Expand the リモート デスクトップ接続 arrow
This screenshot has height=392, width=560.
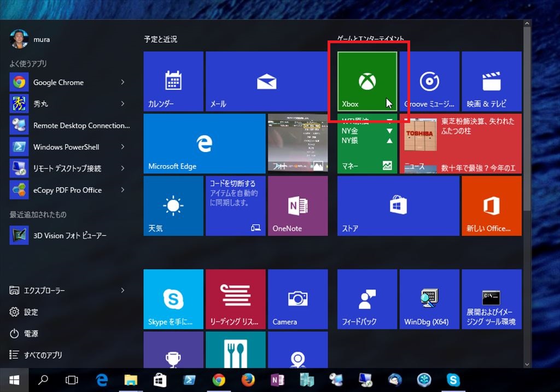coord(122,168)
